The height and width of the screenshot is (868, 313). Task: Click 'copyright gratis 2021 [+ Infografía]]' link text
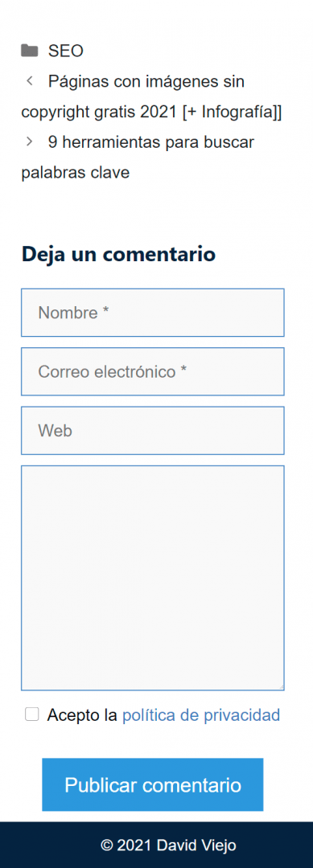point(152,113)
